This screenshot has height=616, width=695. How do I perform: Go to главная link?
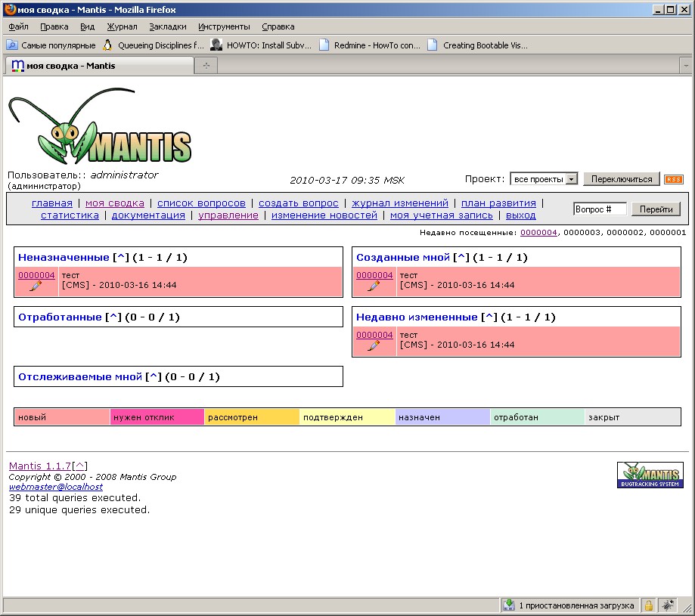click(52, 203)
